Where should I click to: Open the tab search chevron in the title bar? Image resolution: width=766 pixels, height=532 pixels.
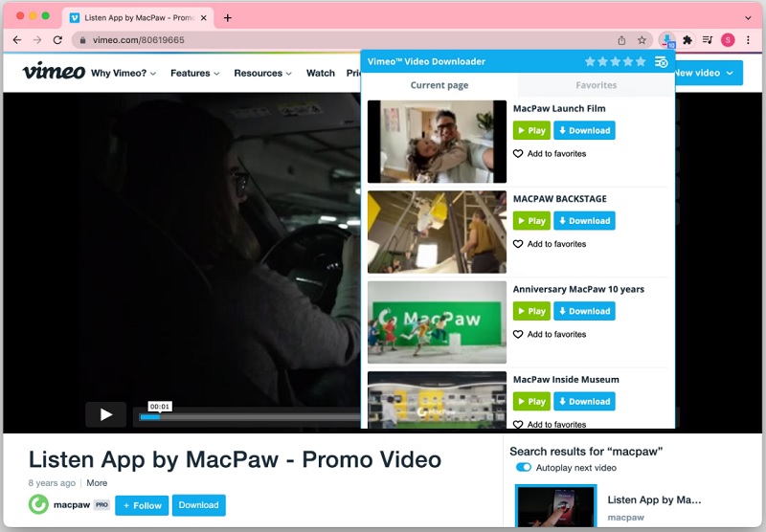coord(748,18)
